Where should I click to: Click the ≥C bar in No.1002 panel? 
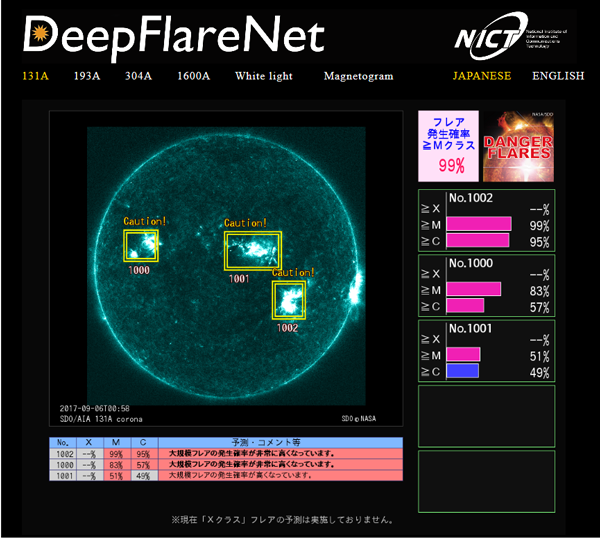tap(478, 240)
